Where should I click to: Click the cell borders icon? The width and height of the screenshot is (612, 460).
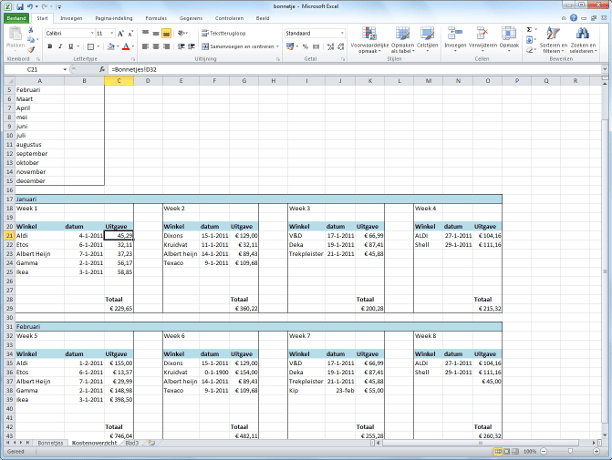[x=91, y=46]
